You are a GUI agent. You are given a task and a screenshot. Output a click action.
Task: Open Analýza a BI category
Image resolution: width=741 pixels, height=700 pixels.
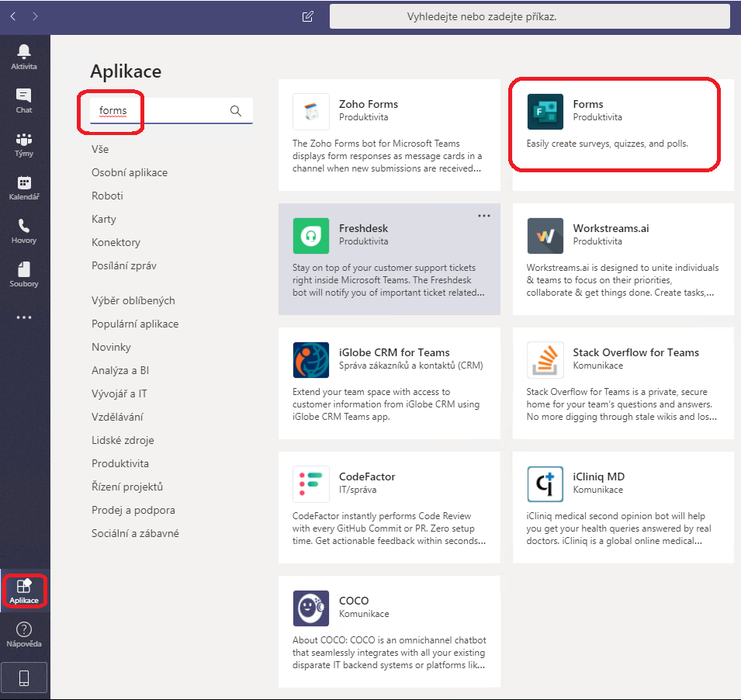coord(120,370)
